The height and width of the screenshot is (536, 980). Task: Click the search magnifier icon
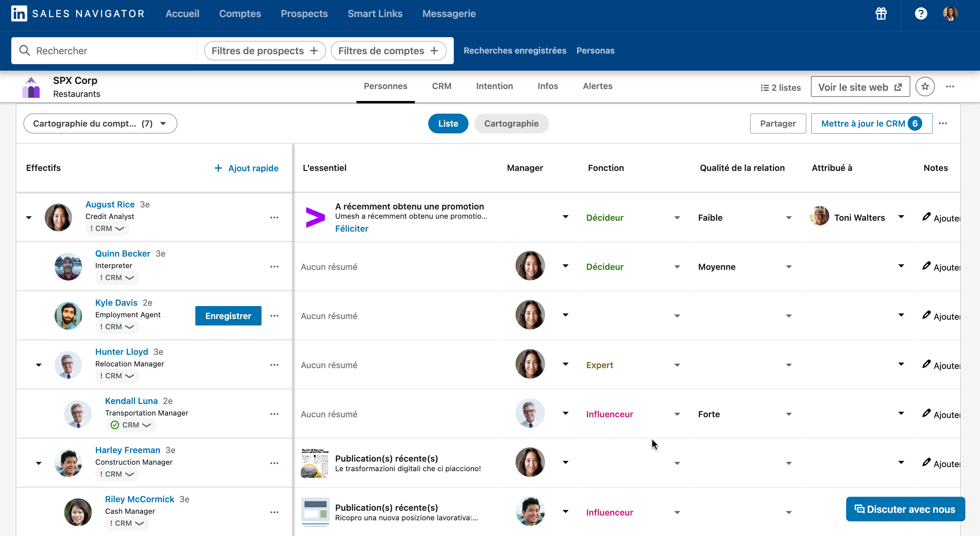click(x=25, y=50)
